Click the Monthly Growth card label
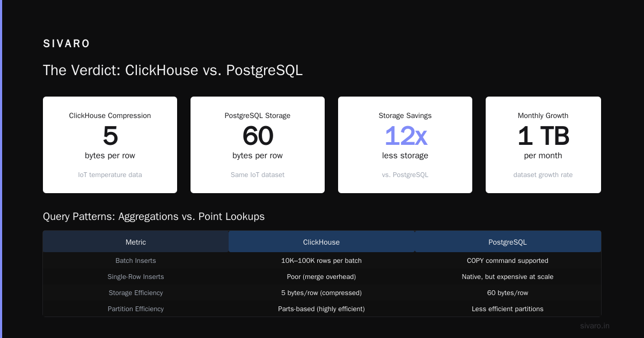Image resolution: width=644 pixels, height=338 pixels. [543, 115]
